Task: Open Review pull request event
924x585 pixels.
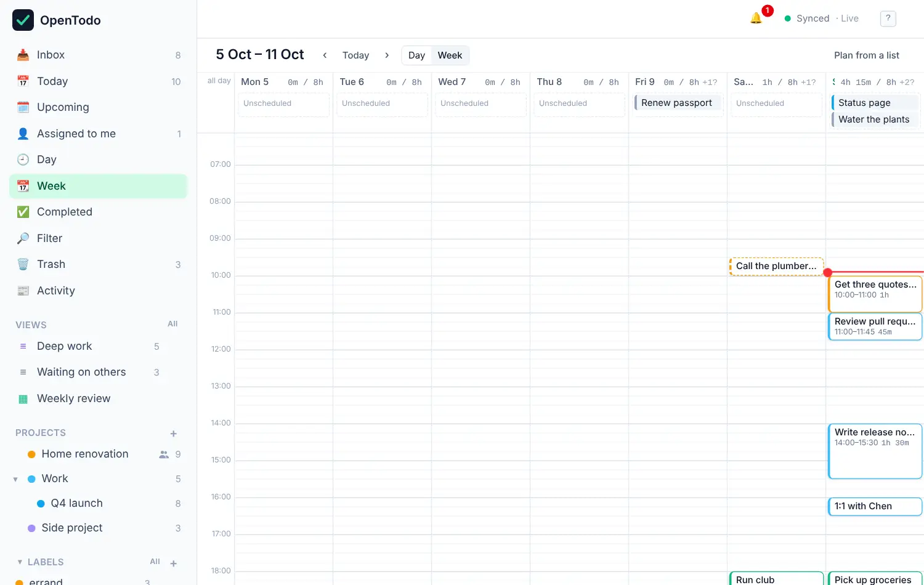Action: click(x=875, y=326)
